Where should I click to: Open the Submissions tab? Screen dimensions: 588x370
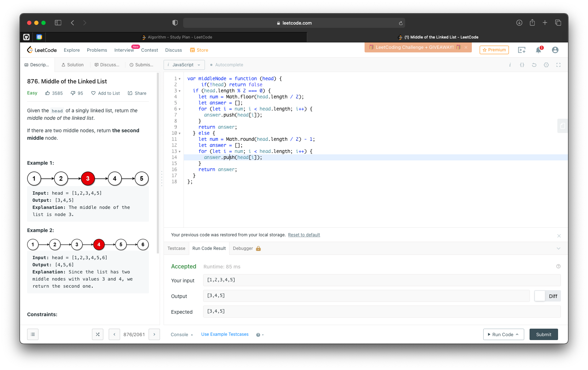(x=141, y=65)
